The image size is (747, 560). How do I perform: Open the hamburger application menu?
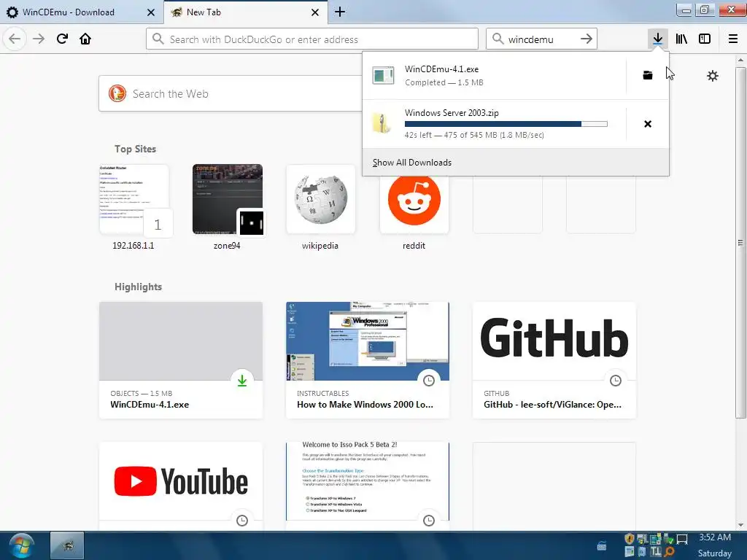pos(733,39)
